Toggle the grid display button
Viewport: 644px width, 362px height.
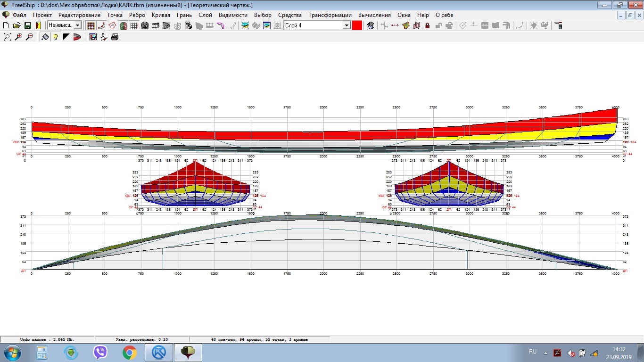point(134,25)
